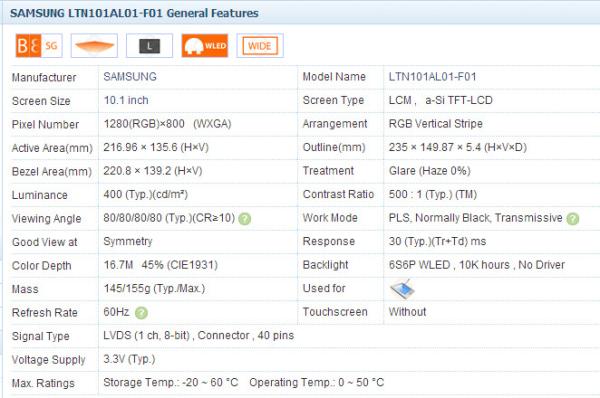The height and width of the screenshot is (398, 600).
Task: Select the model name LTN101AL01-F01 value
Action: click(x=432, y=77)
